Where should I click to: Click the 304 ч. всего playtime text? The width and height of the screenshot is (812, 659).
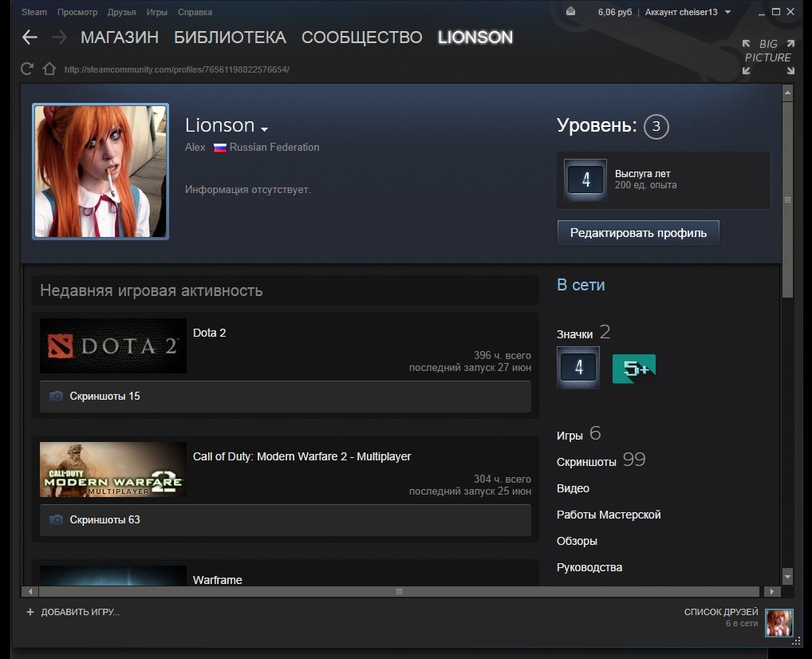[x=503, y=479]
